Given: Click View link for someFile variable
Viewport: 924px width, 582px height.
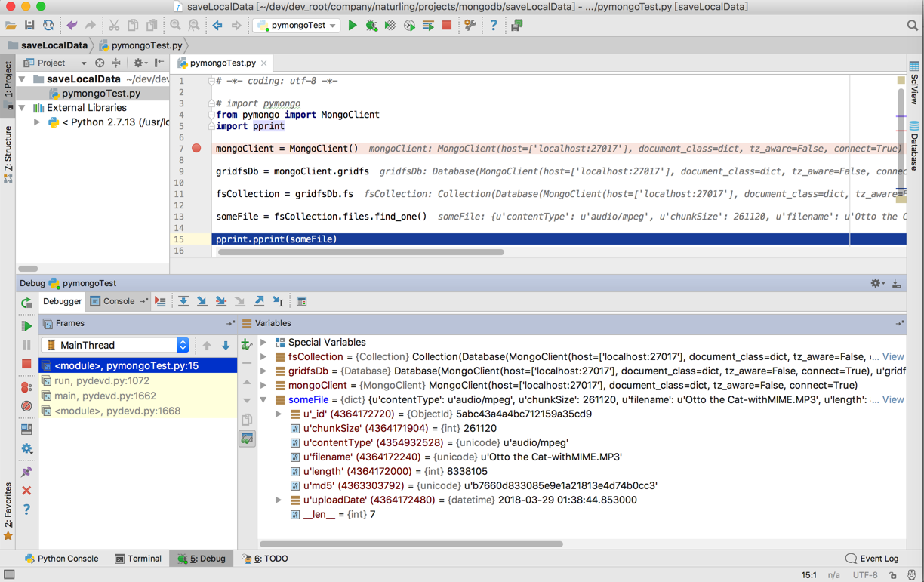Looking at the screenshot, I should pos(892,399).
